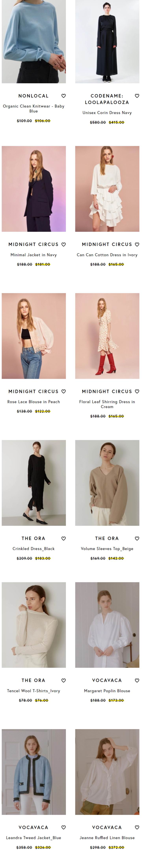145x868 pixels.
Task: View the blue knitwear sweater photo
Action: (x=34, y=41)
